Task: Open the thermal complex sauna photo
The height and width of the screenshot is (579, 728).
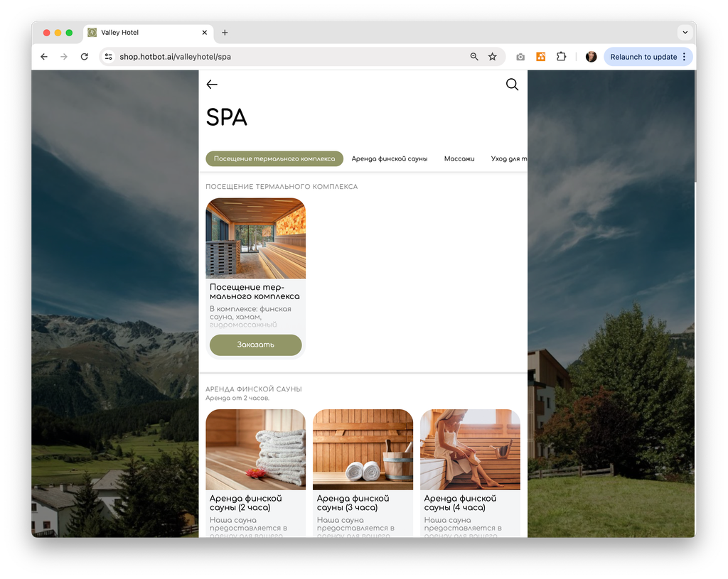Action: pyautogui.click(x=256, y=239)
